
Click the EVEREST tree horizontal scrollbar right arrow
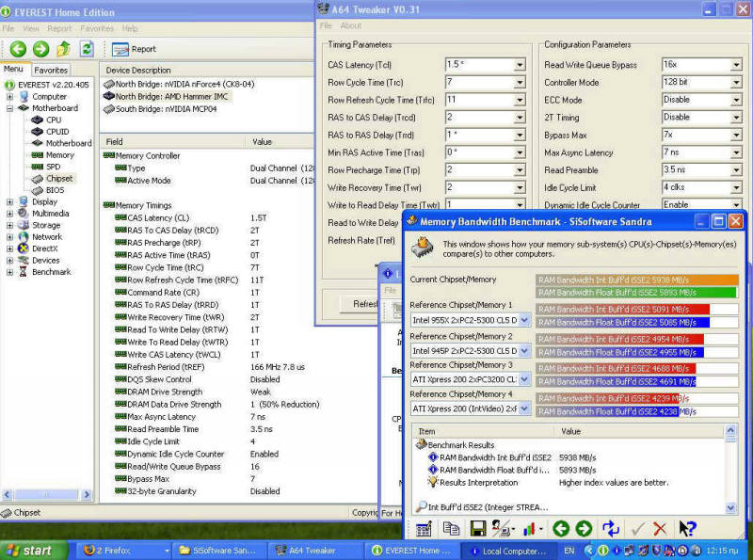[87, 494]
